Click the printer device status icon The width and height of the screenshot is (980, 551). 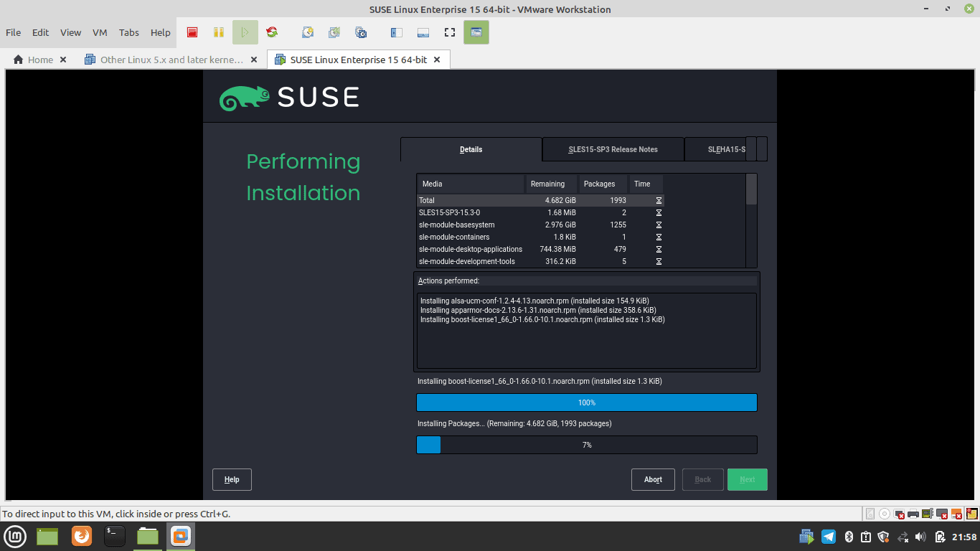point(913,514)
